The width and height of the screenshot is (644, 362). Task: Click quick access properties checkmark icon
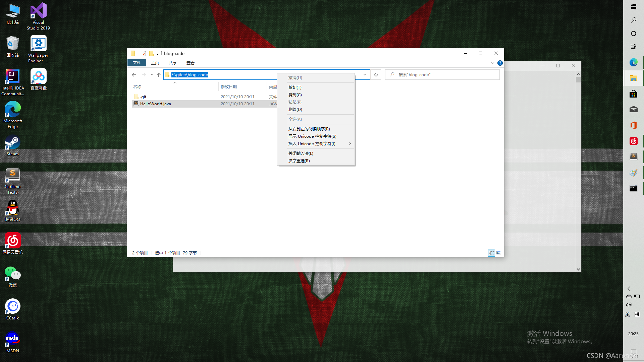(144, 53)
